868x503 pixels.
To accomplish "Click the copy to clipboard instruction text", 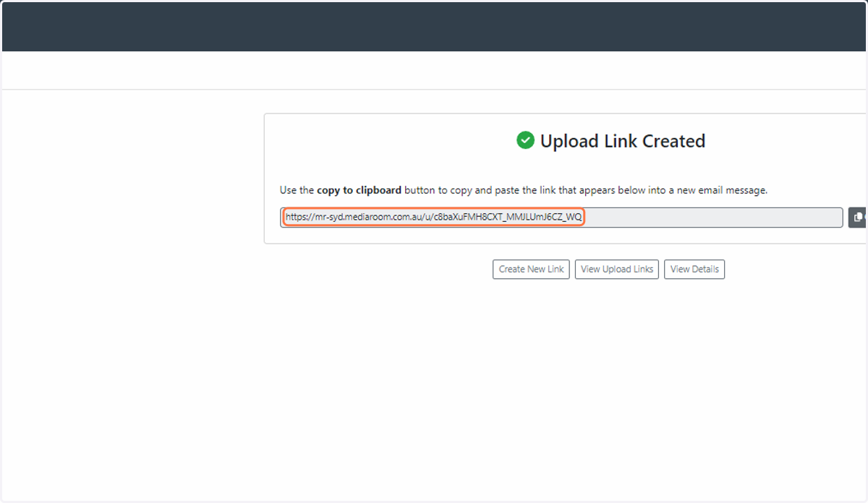I will point(524,191).
